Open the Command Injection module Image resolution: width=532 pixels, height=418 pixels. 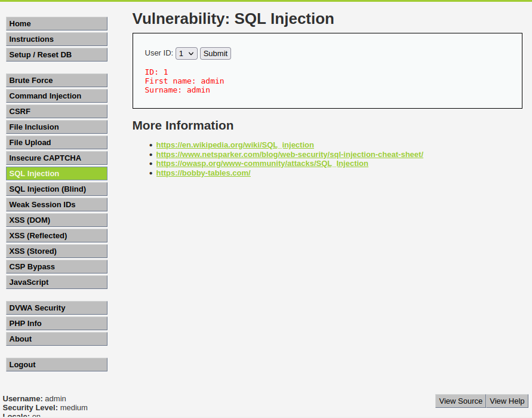(x=56, y=96)
